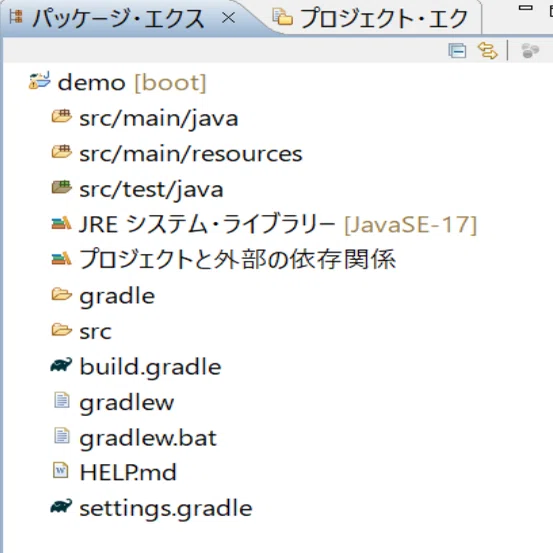Click the HELP.md document icon

61,470
